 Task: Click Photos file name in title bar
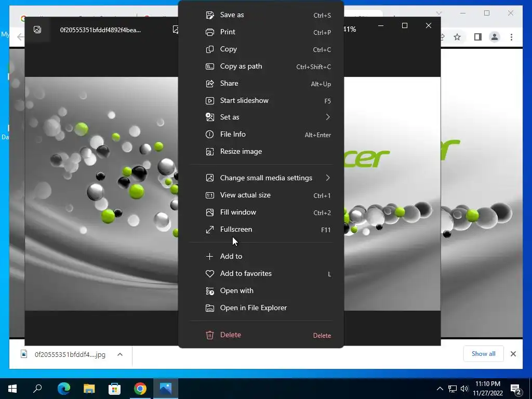tap(100, 30)
